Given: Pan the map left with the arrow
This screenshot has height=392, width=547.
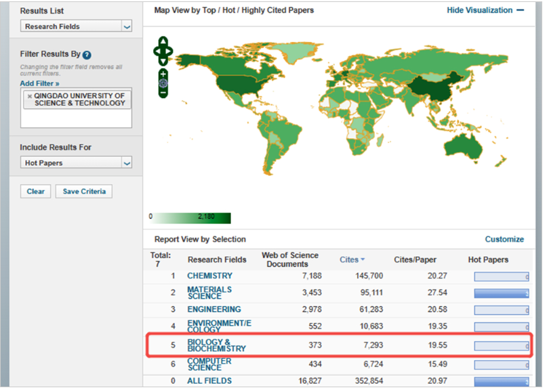Looking at the screenshot, I should [x=157, y=51].
